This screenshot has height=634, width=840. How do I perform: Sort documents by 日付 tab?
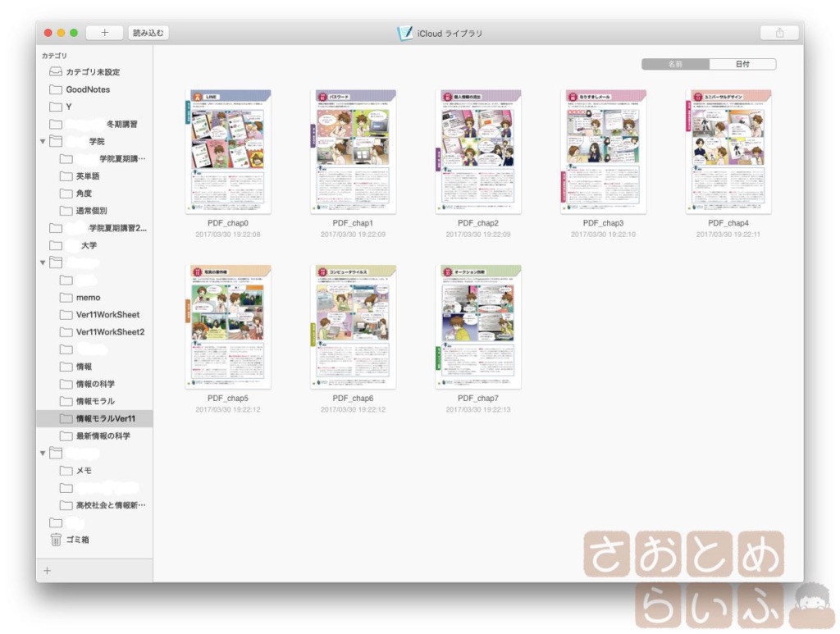[x=742, y=64]
